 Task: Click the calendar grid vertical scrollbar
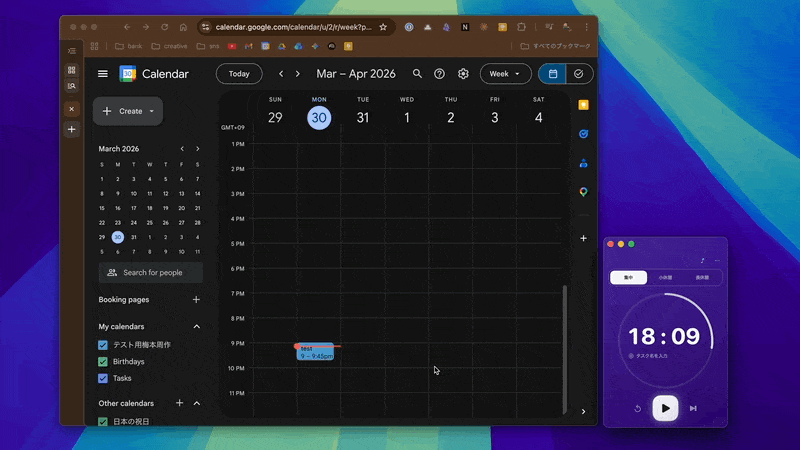[x=565, y=349]
